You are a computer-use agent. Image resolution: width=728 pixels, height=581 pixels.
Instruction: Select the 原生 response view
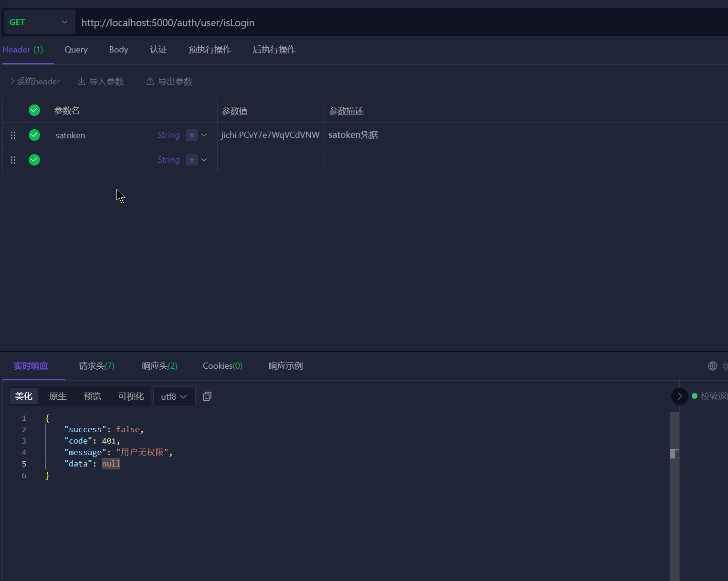click(58, 396)
